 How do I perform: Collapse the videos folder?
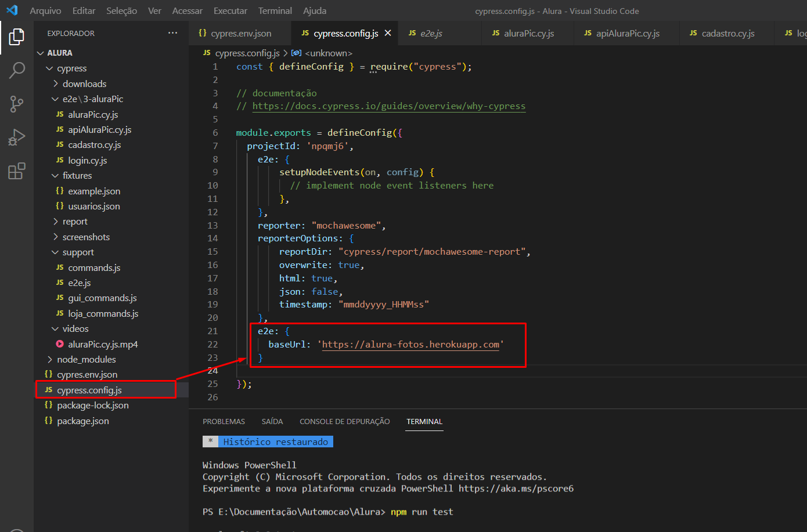(x=56, y=329)
